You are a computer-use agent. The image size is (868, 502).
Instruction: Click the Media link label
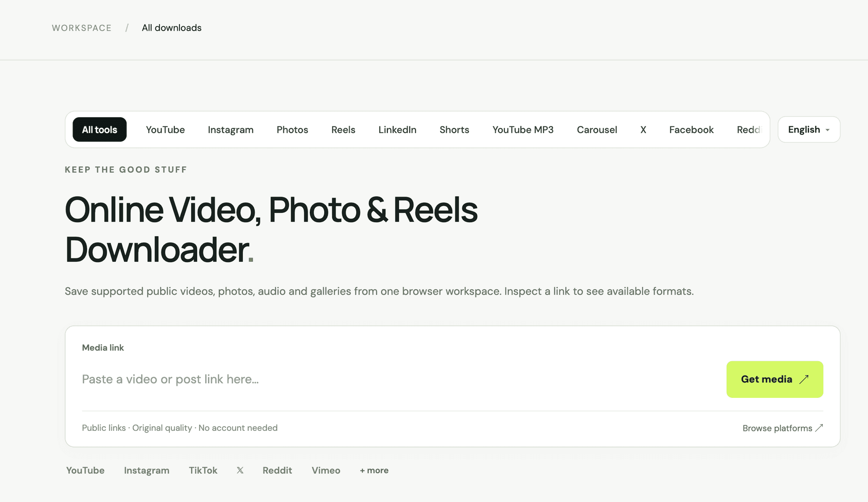103,348
